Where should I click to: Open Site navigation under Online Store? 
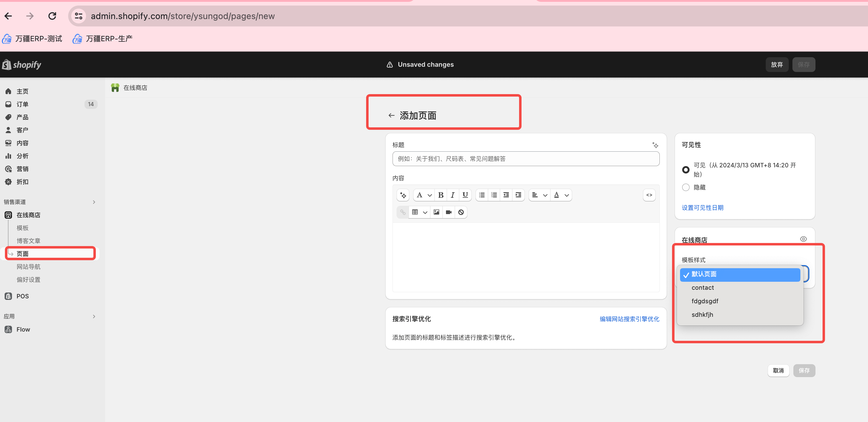coord(29,267)
